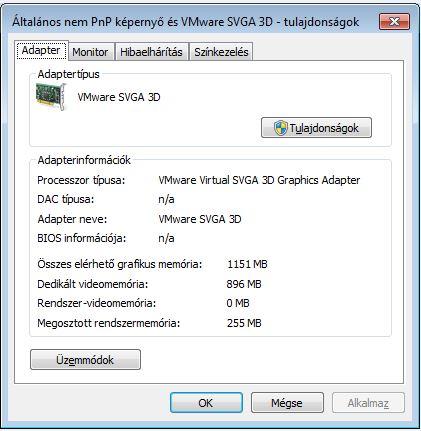This screenshot has width=421, height=431.
Task: Select the Adapter tab
Action: coord(41,51)
